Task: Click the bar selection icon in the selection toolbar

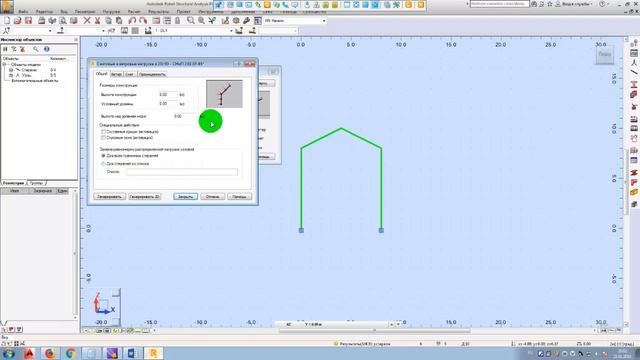Action: pyautogui.click(x=60, y=31)
